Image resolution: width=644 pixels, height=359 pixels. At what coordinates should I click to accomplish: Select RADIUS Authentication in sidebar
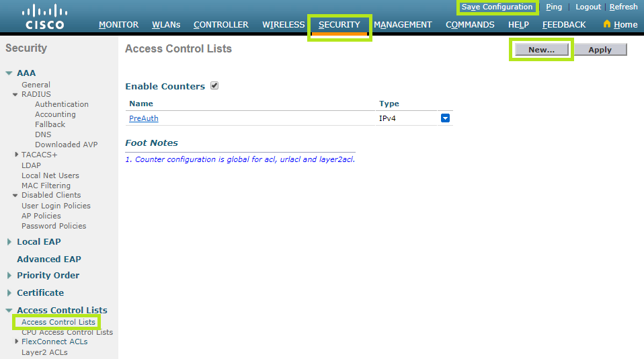(62, 104)
